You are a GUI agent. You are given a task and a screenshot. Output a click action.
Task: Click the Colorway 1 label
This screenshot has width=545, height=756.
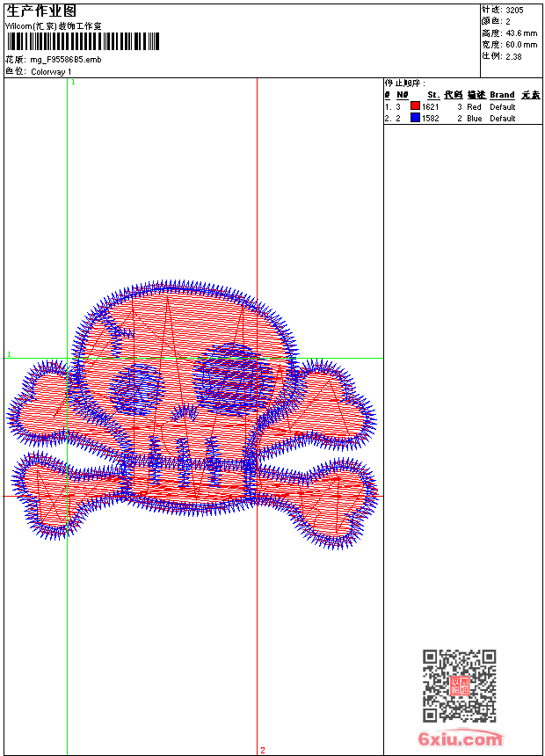[52, 72]
